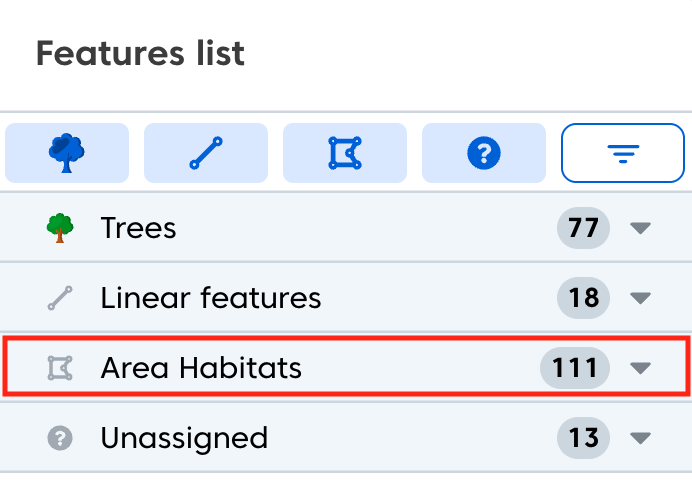Expand the Area Habitats group arrow
This screenshot has height=483, width=692.
click(x=641, y=368)
